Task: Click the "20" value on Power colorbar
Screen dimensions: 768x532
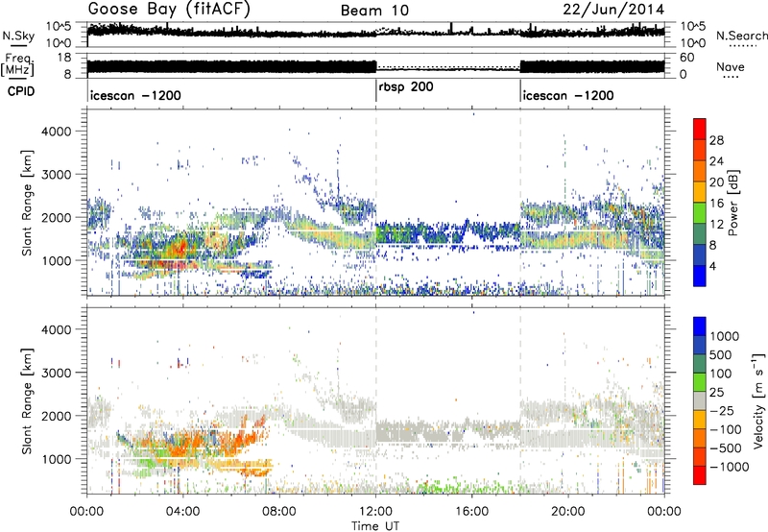Action: tap(716, 182)
